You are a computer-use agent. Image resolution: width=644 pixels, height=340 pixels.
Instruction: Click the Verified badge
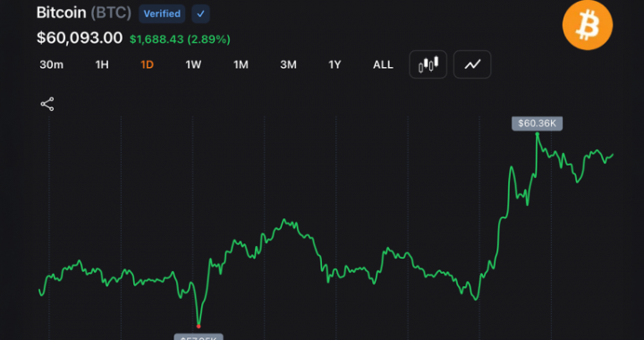point(162,14)
